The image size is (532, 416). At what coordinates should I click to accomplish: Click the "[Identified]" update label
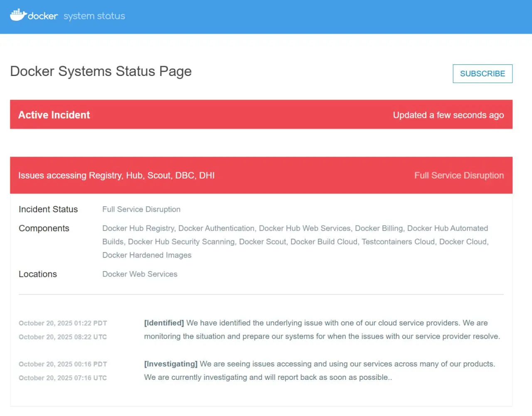point(164,323)
